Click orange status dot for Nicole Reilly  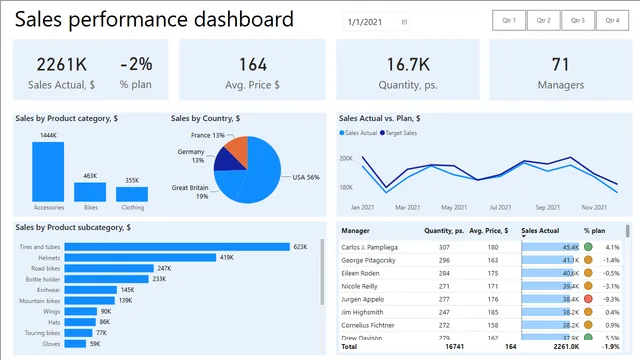pos(588,286)
